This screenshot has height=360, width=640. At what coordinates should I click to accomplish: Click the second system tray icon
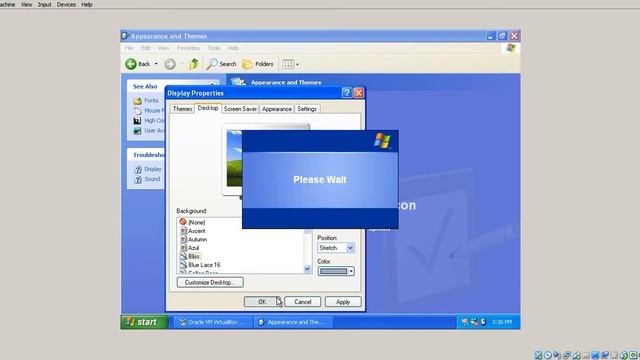tap(474, 322)
